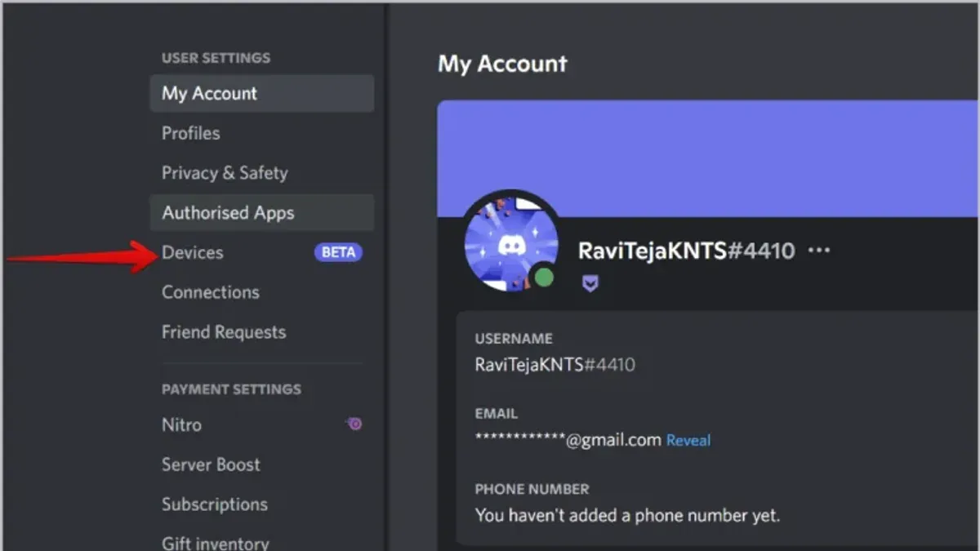
Task: Open the three-dots menu beside RaviTejaKNTS#4410
Action: (819, 251)
